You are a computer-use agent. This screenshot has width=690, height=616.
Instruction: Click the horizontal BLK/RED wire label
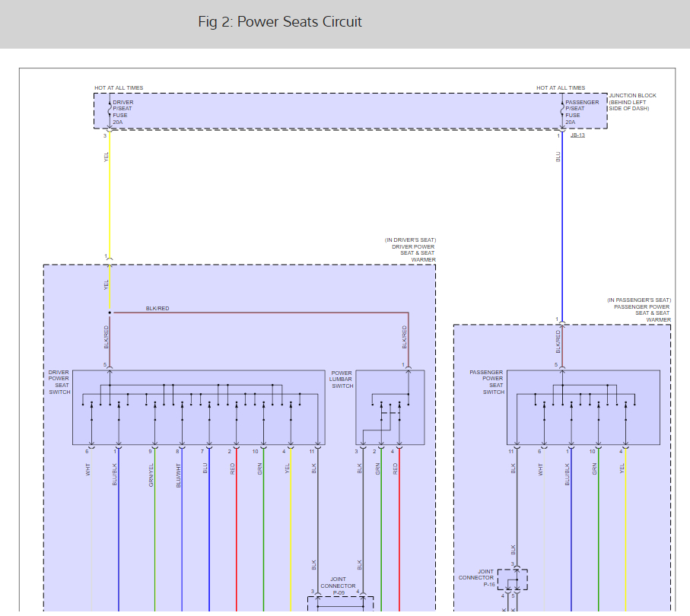click(157, 309)
